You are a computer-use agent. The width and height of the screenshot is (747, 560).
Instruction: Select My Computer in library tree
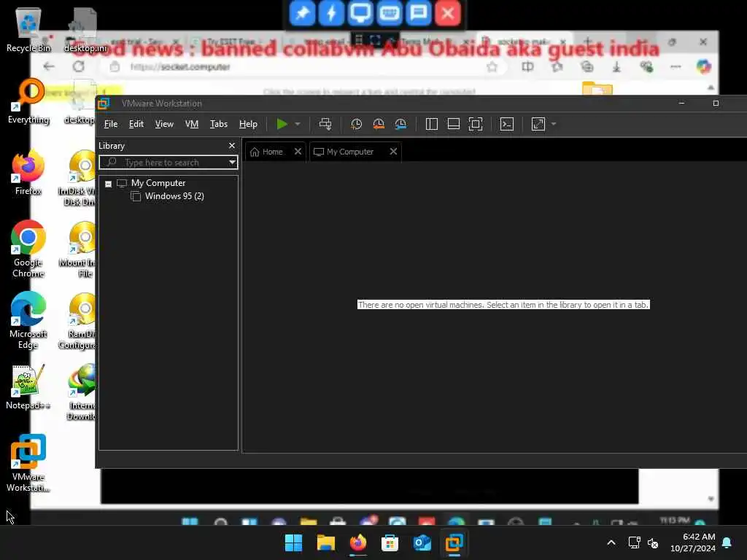[158, 183]
